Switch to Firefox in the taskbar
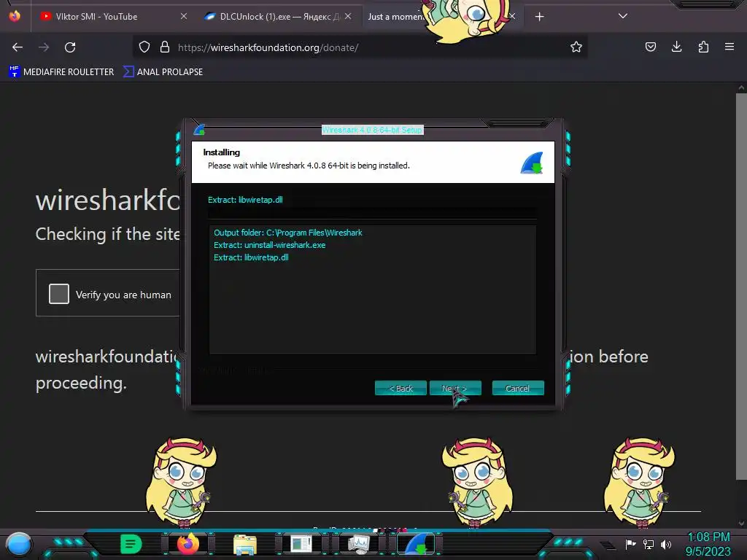 pos(188,544)
